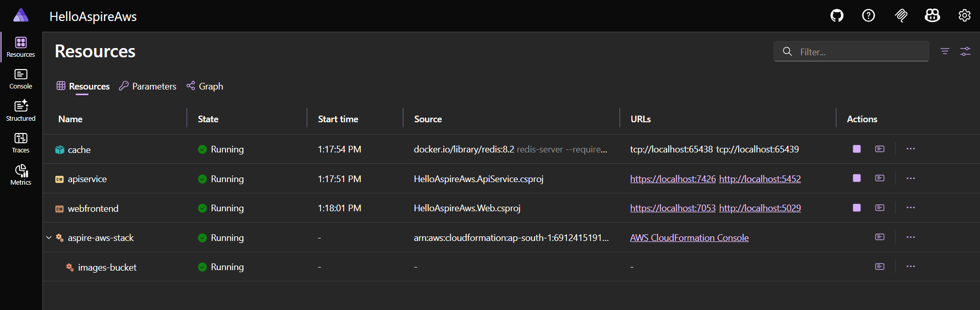Open the resource type filter icon
980x310 pixels.
[945, 51]
